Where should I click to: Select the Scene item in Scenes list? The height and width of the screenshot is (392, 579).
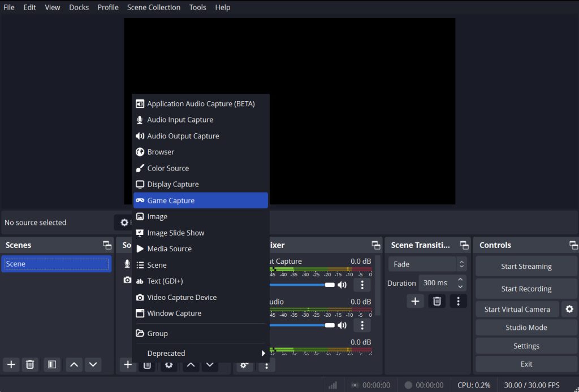[x=57, y=264]
